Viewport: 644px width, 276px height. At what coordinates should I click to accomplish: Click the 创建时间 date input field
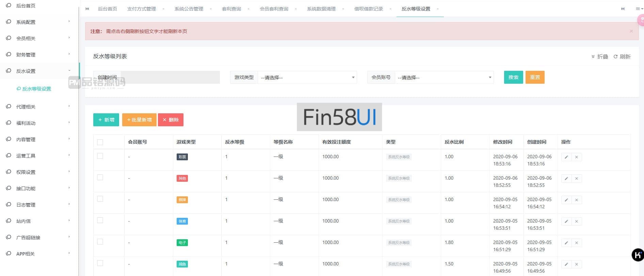pyautogui.click(x=170, y=77)
